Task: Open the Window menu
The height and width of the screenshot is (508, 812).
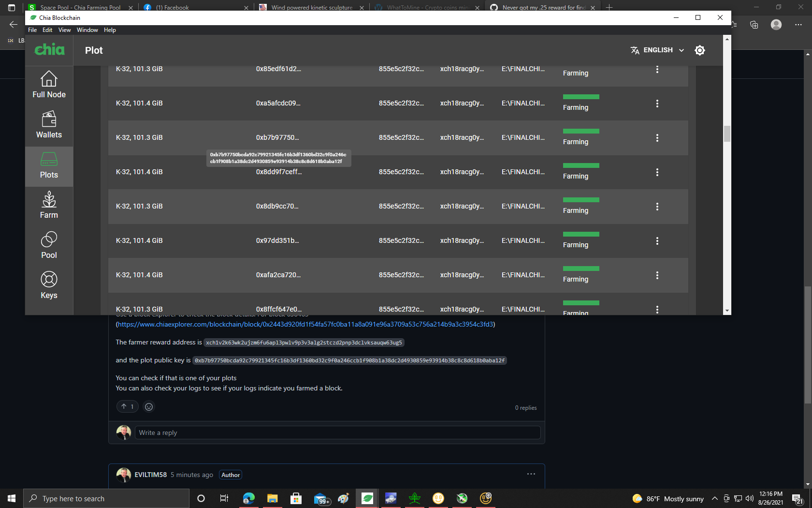Action: pyautogui.click(x=87, y=30)
